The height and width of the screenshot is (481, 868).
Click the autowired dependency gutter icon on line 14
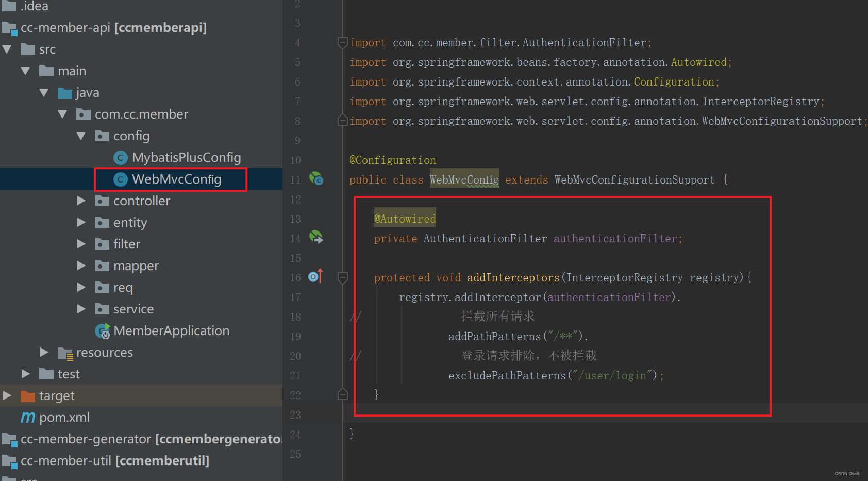tap(316, 237)
